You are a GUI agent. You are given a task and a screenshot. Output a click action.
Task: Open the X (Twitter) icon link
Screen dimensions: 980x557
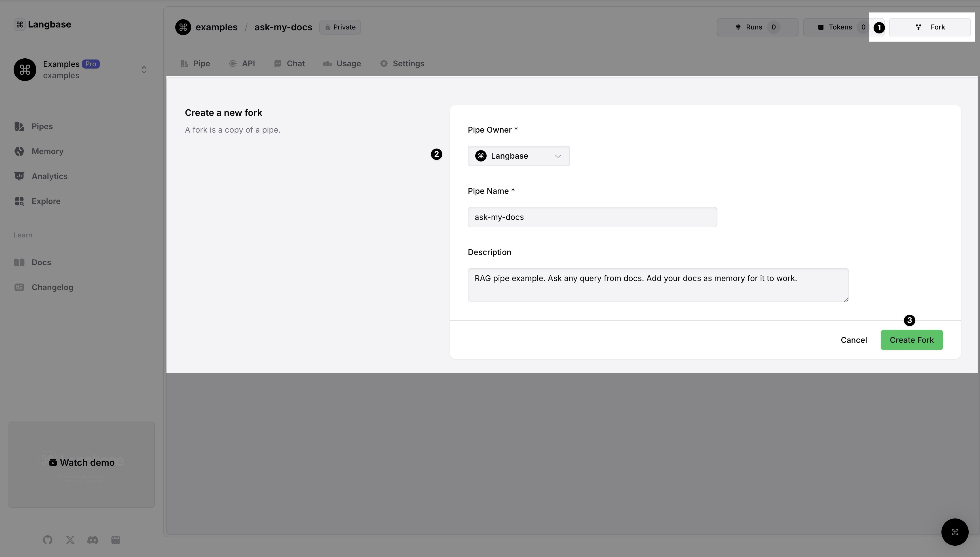point(70,540)
